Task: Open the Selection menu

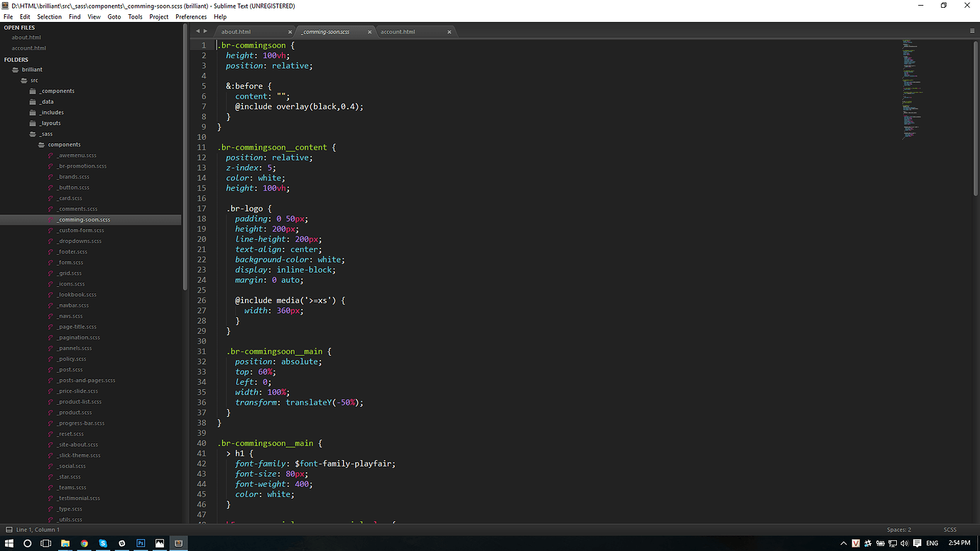Action: point(49,16)
